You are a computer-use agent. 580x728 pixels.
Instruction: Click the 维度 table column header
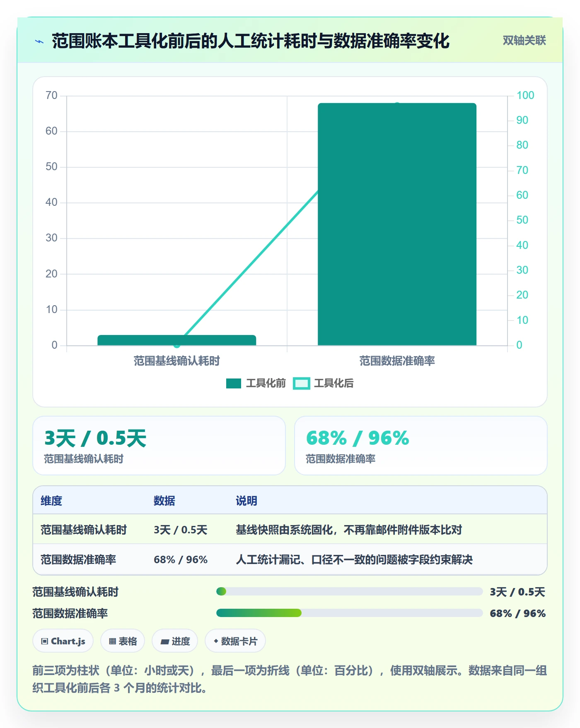[x=51, y=501]
